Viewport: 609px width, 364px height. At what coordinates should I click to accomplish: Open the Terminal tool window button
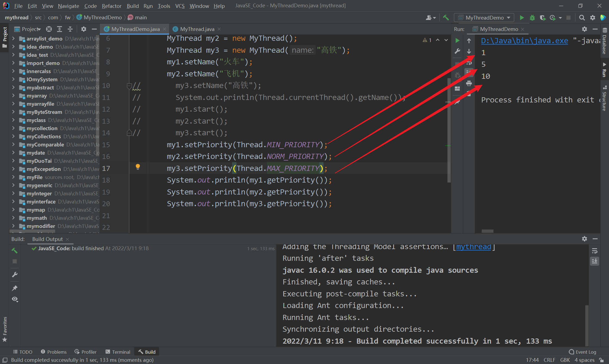(x=118, y=352)
